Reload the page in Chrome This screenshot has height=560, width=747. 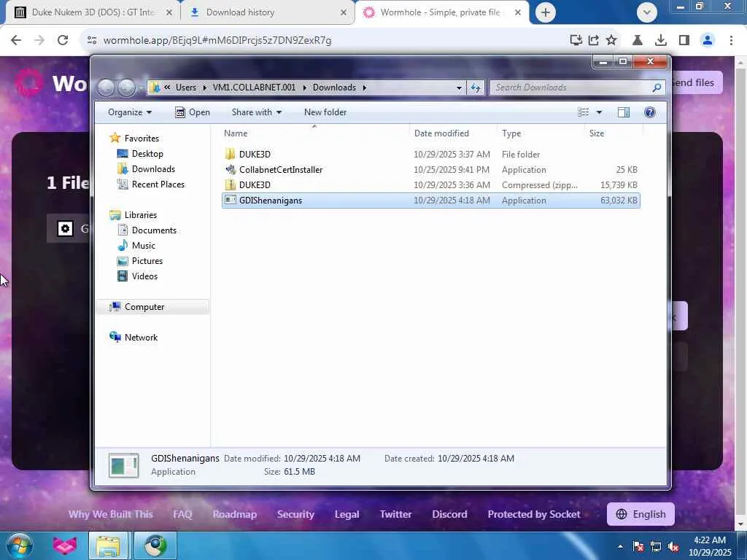pos(63,40)
